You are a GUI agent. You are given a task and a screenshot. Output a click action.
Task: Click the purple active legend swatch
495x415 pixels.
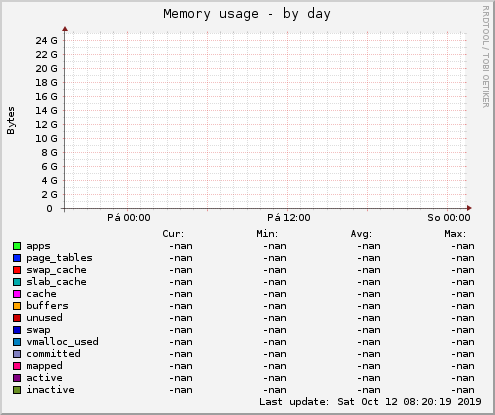17,378
